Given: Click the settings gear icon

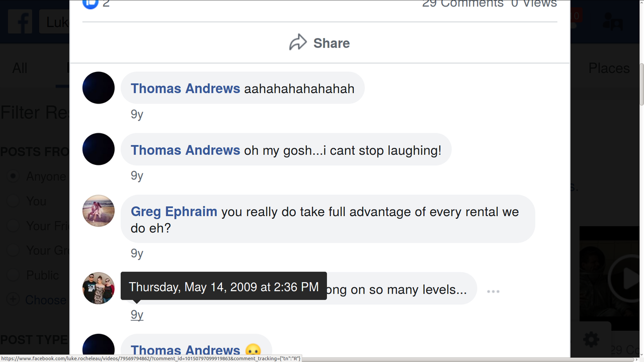Looking at the screenshot, I should point(591,339).
